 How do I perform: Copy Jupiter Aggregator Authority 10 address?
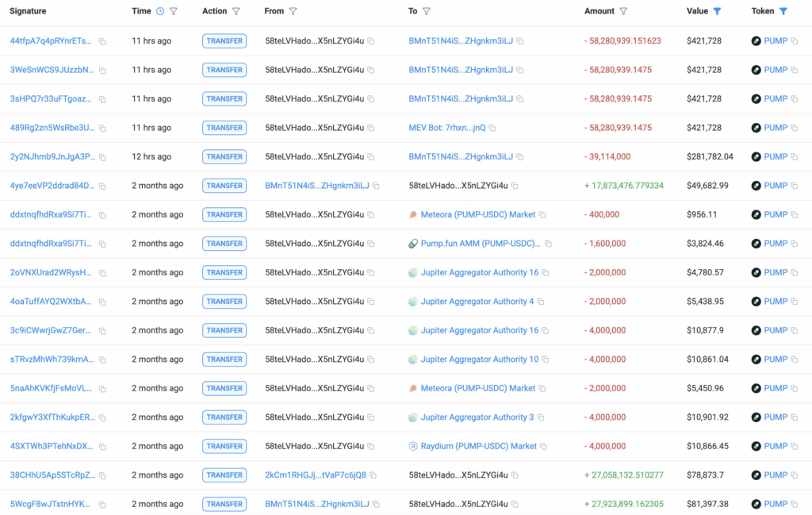click(x=546, y=359)
